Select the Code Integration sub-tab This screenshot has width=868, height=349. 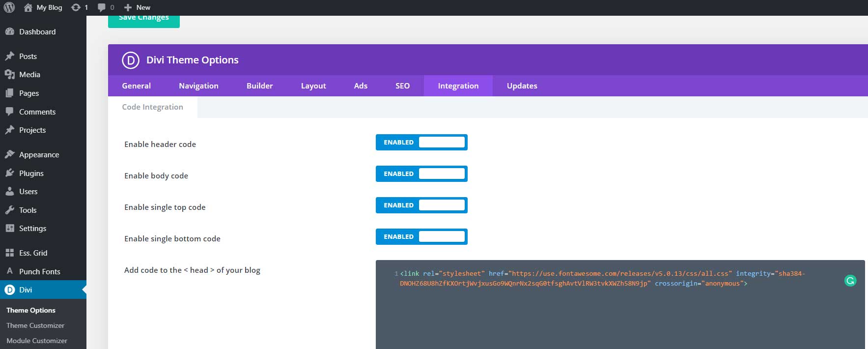point(152,107)
